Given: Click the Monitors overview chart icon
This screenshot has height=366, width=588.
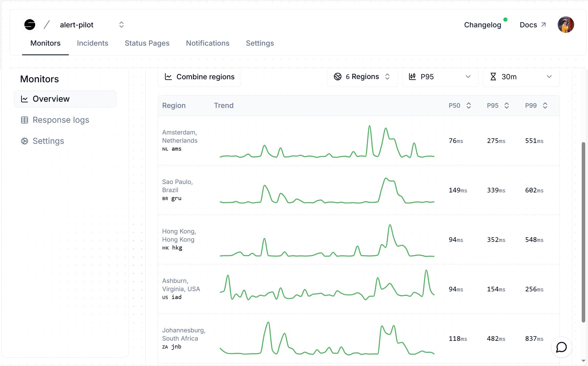Looking at the screenshot, I should coord(24,99).
